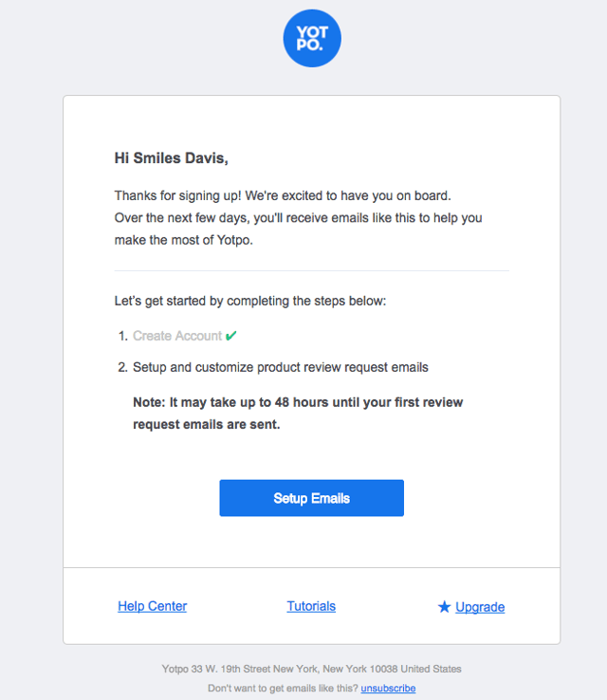Click the step about product review request emails
Image resolution: width=607 pixels, height=700 pixels.
281,367
